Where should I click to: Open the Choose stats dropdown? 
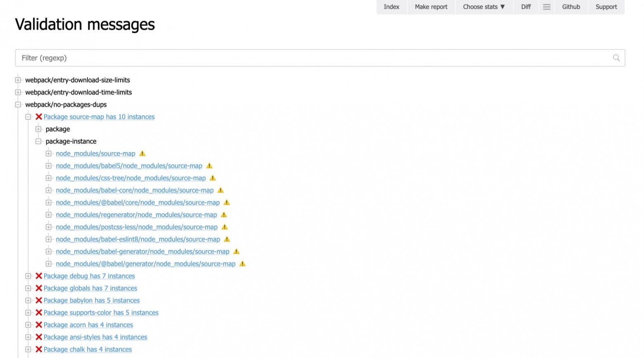click(x=483, y=7)
